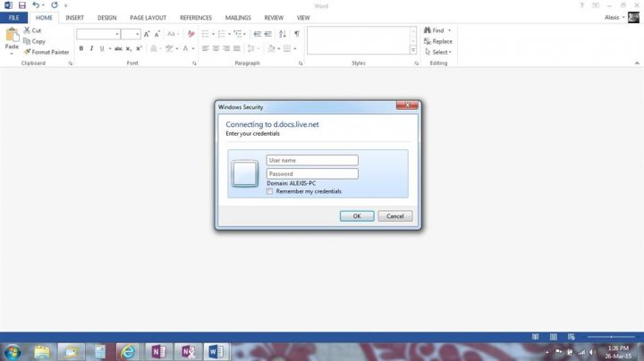Launch Internet Explorer from the taskbar
Viewport: 644px width, 361px height.
130,351
